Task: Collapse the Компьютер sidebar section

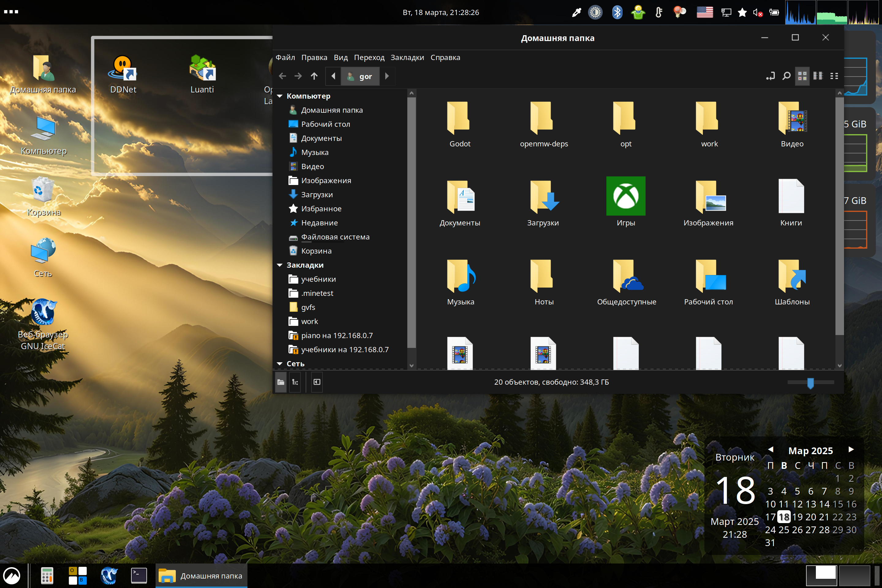Action: click(x=280, y=96)
